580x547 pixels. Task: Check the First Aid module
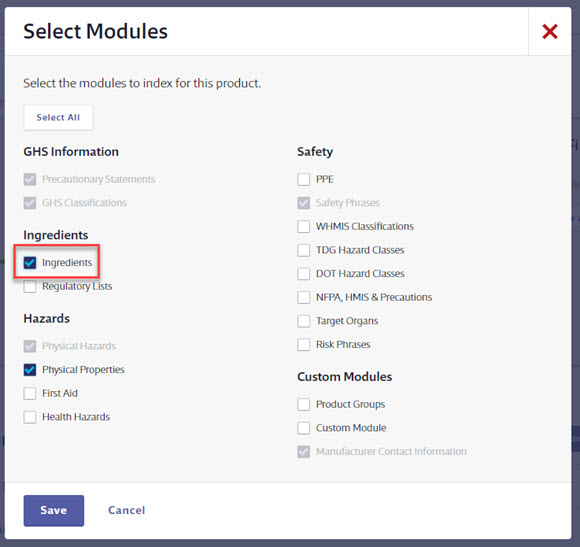[x=30, y=394]
